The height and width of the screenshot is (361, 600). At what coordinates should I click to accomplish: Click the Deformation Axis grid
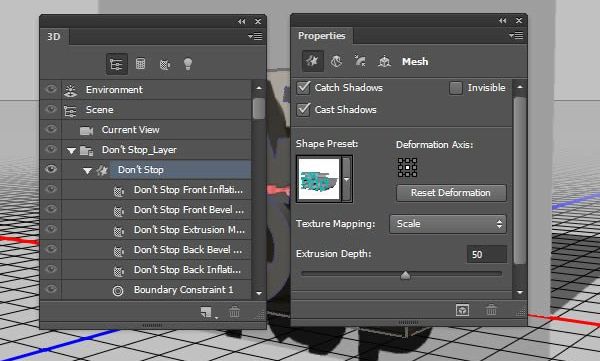point(407,167)
